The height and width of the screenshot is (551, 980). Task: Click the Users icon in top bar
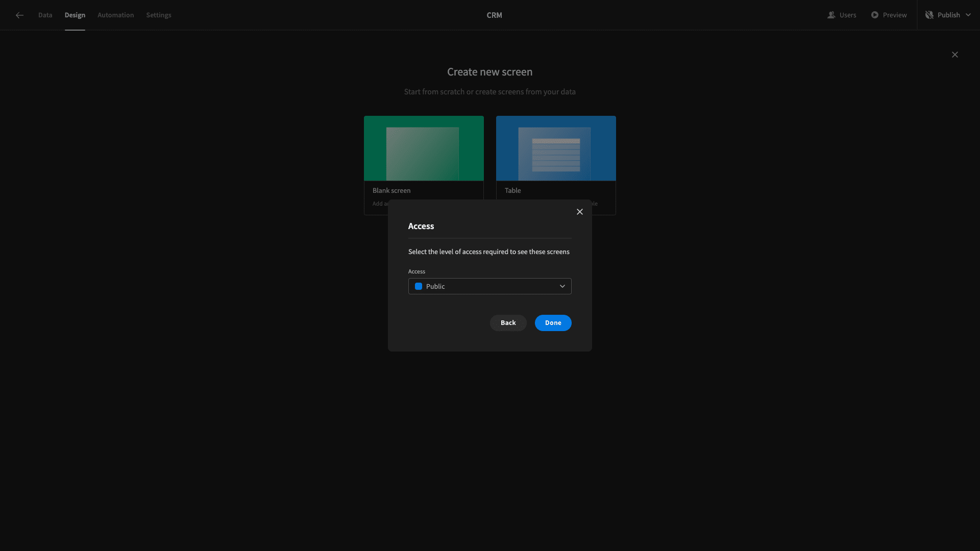pos(831,15)
